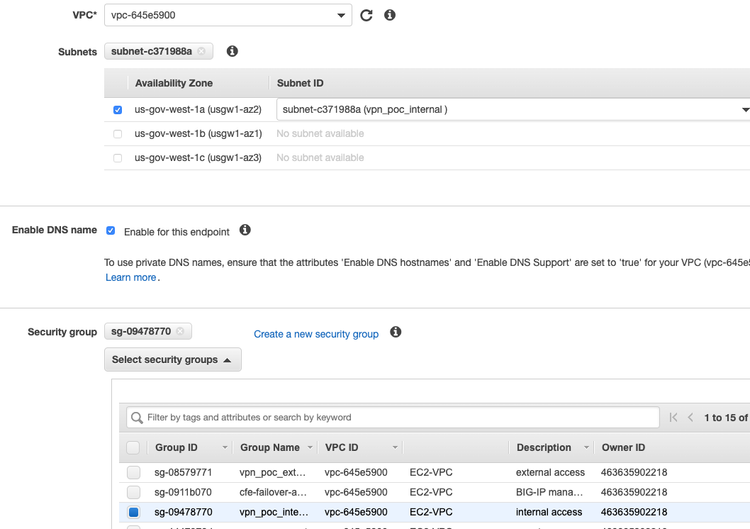The image size is (750, 529).
Task: Jump to first page of security groups
Action: (674, 418)
